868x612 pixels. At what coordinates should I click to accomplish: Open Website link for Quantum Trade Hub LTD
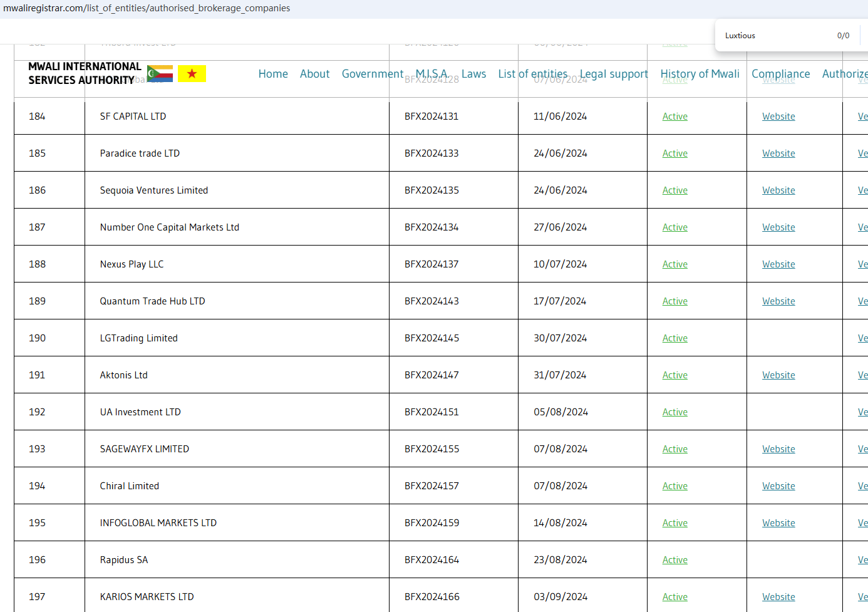point(778,301)
